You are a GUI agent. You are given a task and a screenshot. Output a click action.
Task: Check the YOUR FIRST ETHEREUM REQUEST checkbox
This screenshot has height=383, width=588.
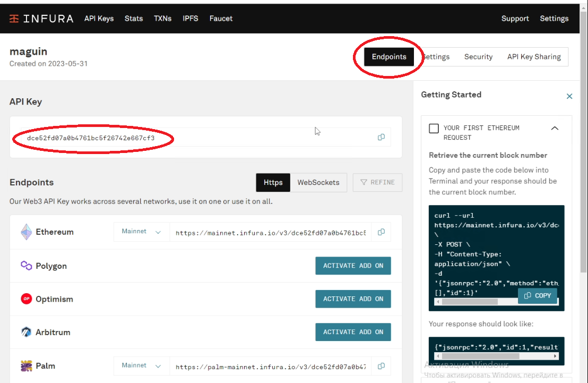434,128
